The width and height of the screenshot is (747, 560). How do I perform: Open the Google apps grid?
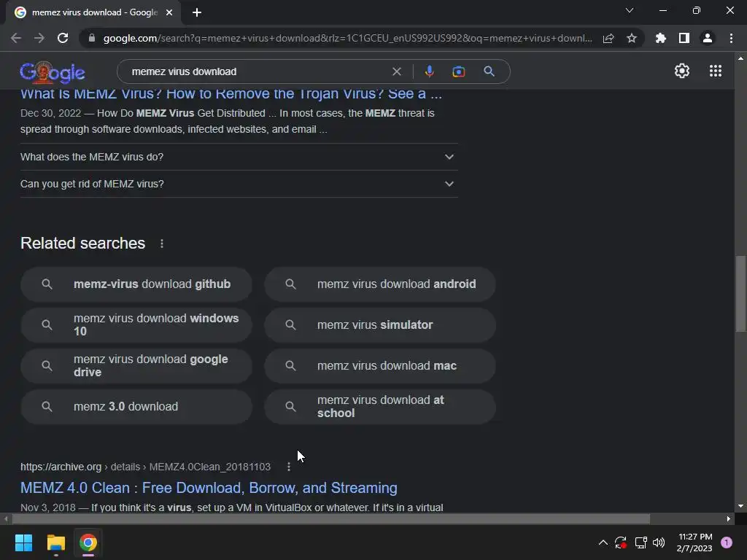click(x=716, y=71)
